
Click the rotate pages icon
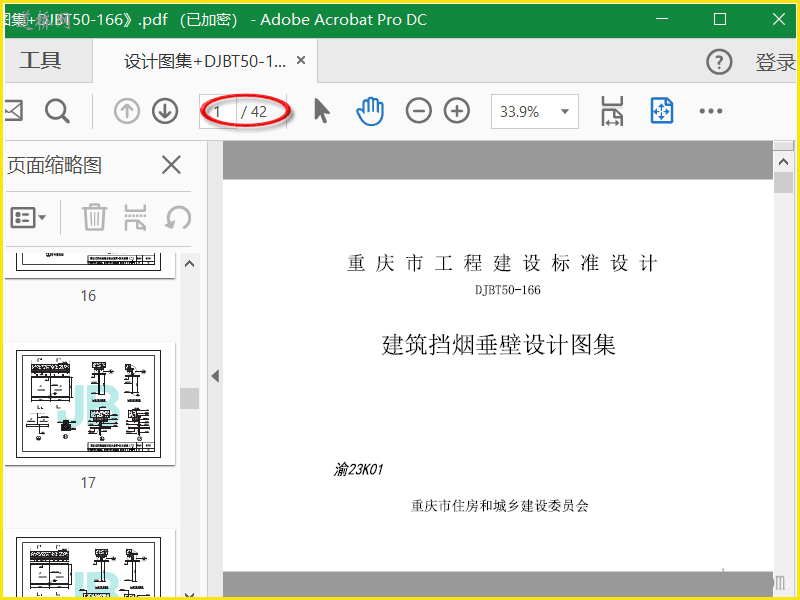178,218
